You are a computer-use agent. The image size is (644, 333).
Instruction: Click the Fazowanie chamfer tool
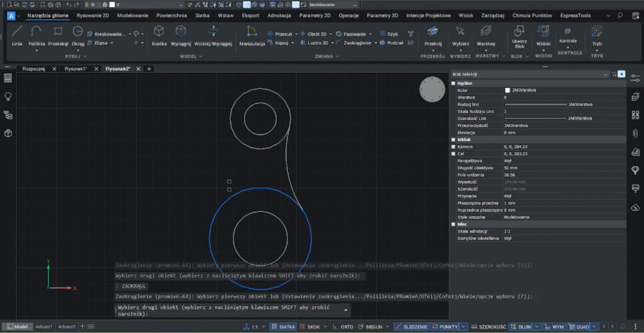point(351,34)
